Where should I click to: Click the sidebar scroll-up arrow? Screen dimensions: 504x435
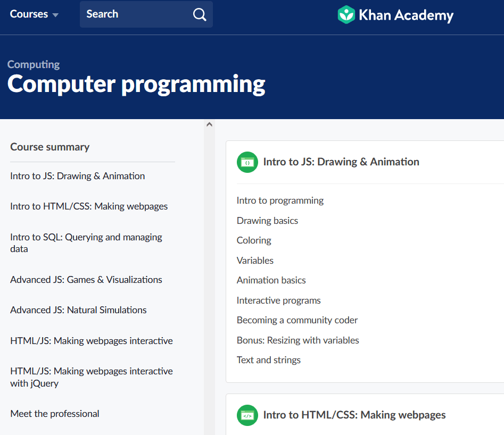[209, 124]
